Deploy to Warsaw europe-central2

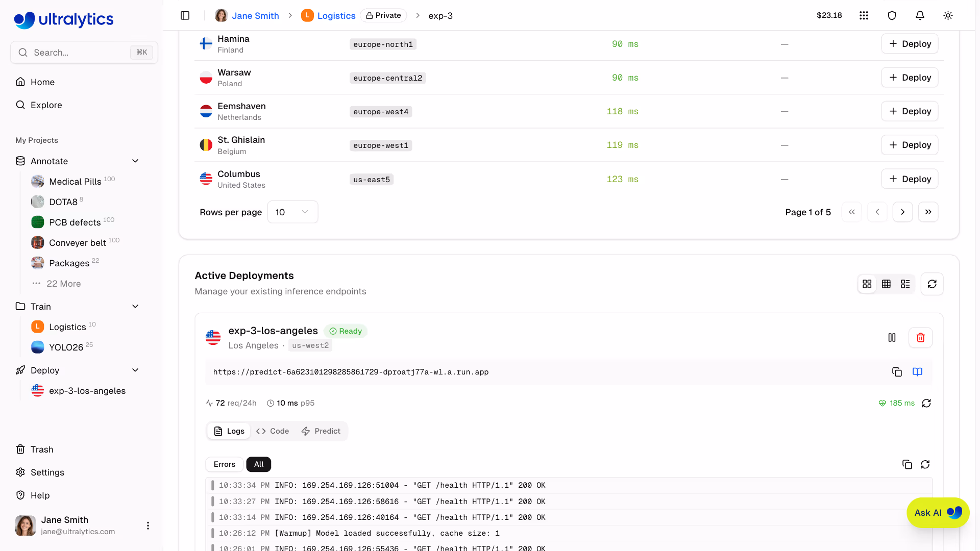[910, 78]
